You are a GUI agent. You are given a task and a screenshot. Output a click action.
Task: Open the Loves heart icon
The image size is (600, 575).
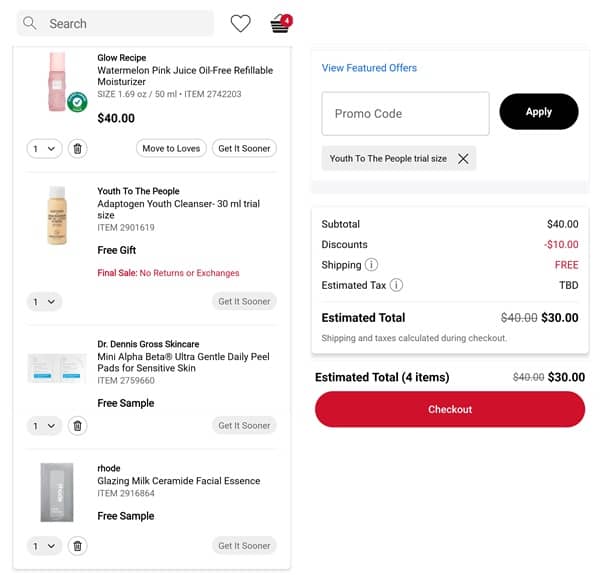(240, 23)
